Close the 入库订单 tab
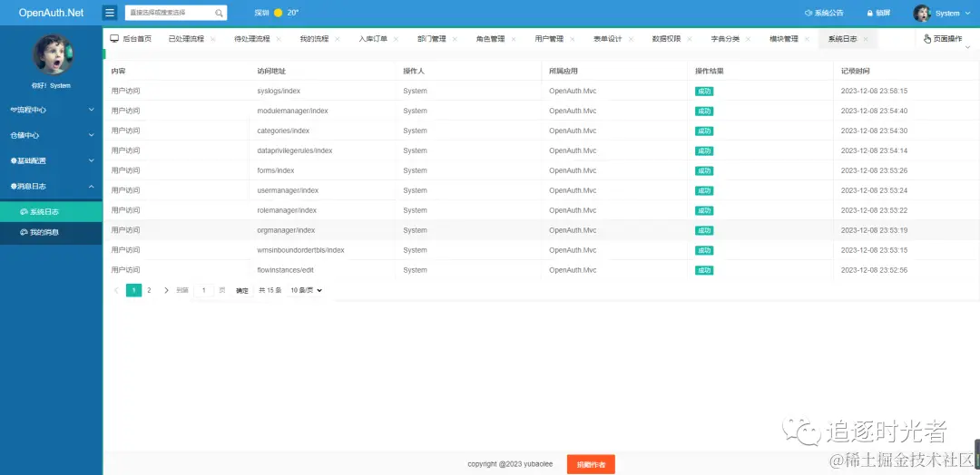Viewport: 980px width, 475px height. (x=397, y=39)
